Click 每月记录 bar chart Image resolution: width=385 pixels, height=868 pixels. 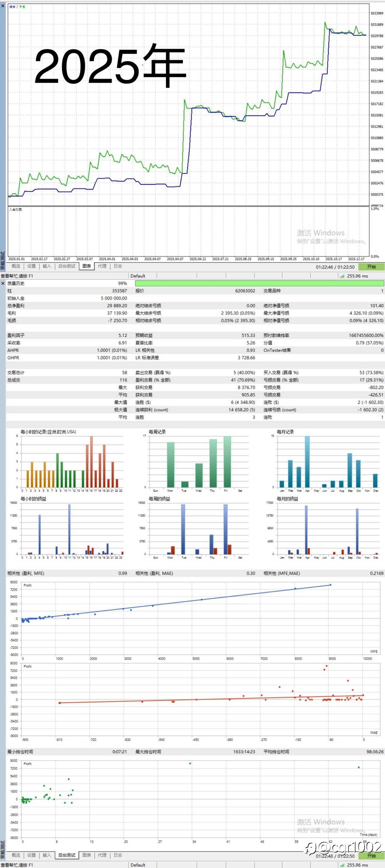[328, 462]
